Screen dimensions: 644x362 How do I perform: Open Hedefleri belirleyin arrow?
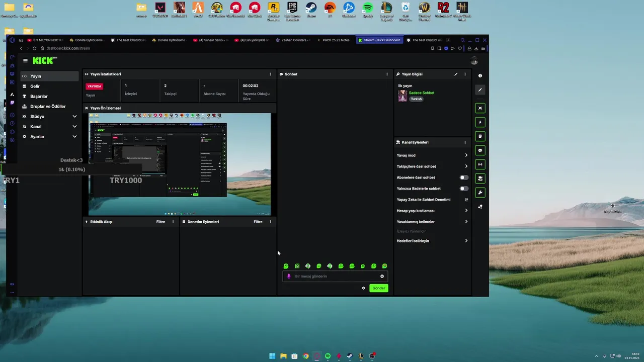[x=466, y=241]
